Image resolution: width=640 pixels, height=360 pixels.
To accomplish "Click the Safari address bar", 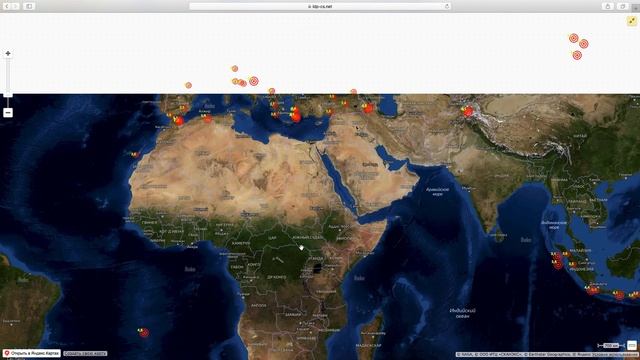I will click(x=320, y=7).
